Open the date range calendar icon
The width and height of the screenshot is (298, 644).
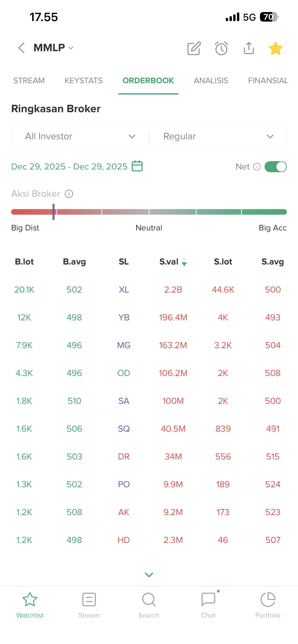pos(137,166)
